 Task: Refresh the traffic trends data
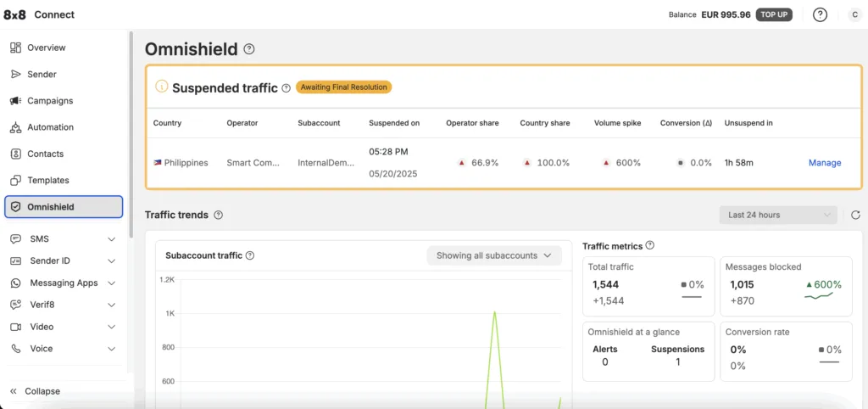(x=855, y=215)
